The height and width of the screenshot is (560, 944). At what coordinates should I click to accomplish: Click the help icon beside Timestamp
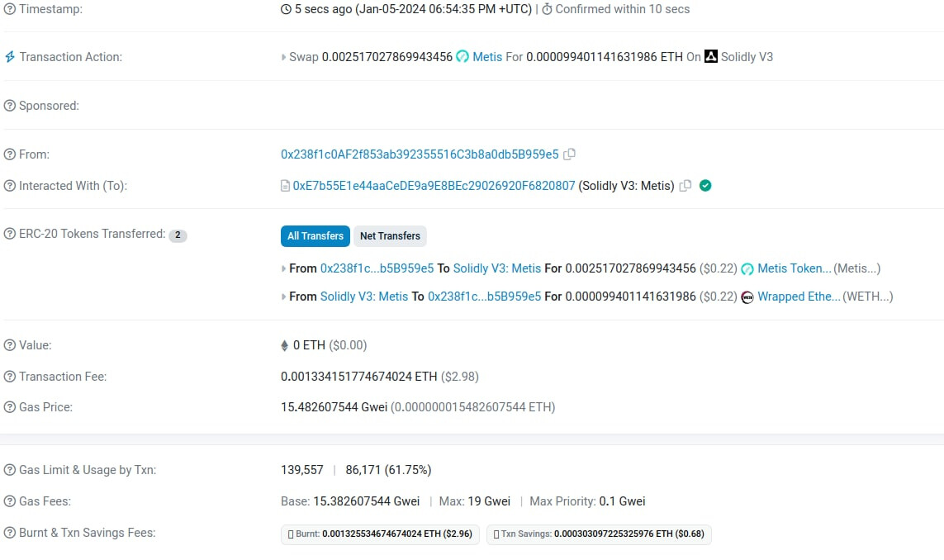tap(10, 9)
